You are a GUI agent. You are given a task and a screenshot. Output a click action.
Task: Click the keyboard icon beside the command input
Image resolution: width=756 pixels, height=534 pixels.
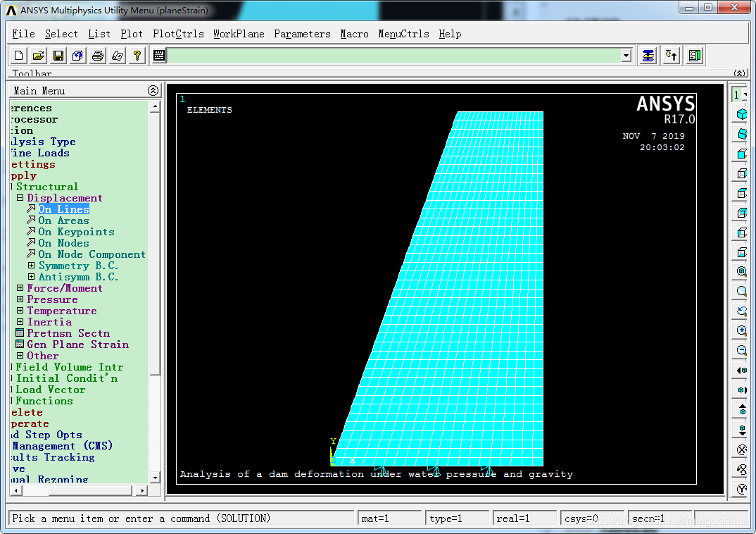(160, 56)
